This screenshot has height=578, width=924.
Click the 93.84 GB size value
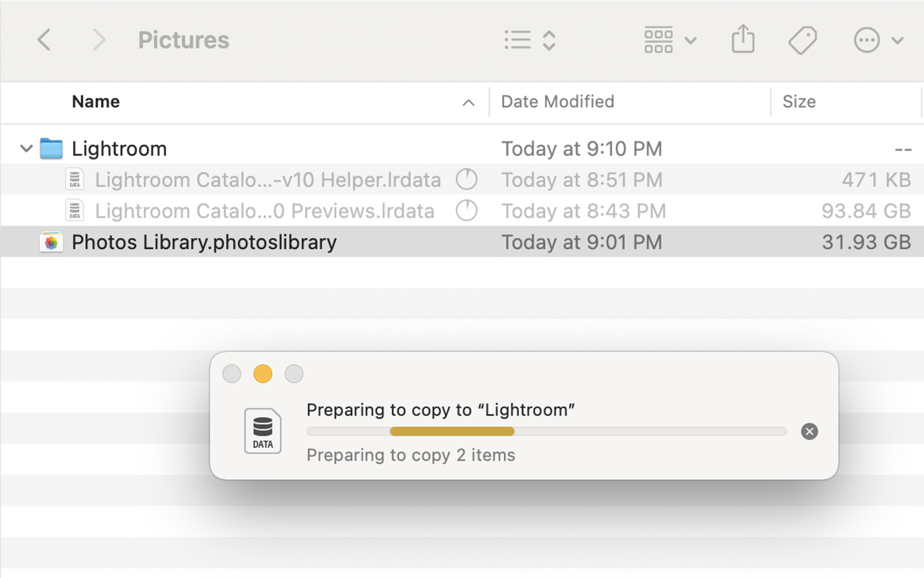pyautogui.click(x=866, y=211)
